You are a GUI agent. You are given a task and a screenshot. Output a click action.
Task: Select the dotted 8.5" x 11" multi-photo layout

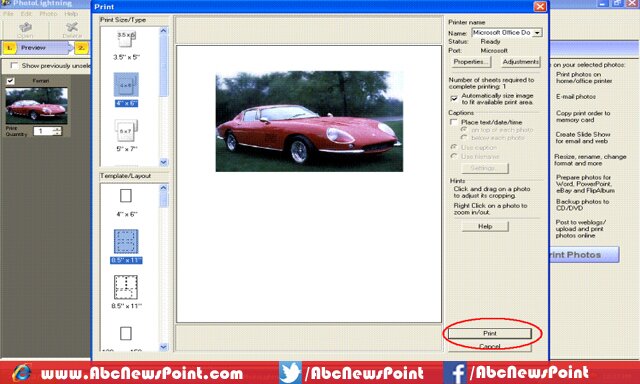pos(126,287)
